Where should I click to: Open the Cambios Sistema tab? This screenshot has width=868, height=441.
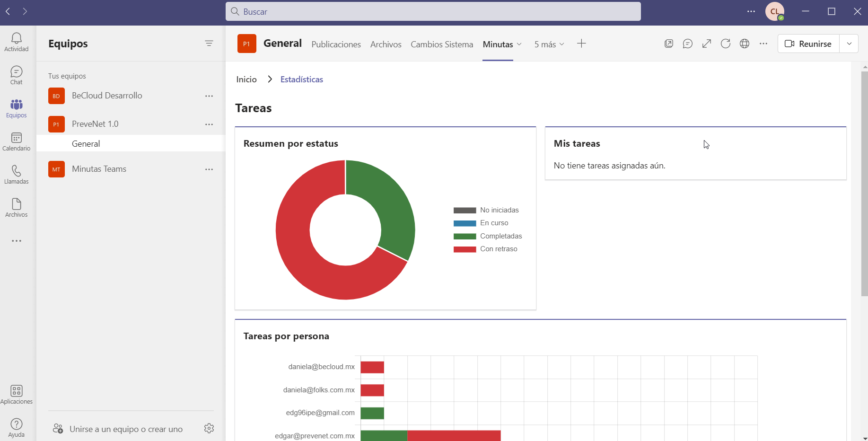coord(442,44)
